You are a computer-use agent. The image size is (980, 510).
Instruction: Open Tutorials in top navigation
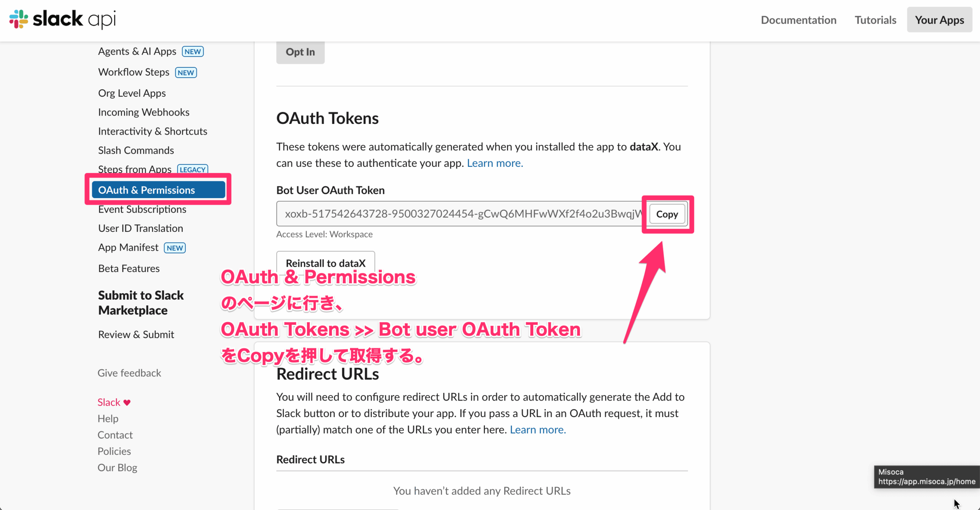[875, 20]
